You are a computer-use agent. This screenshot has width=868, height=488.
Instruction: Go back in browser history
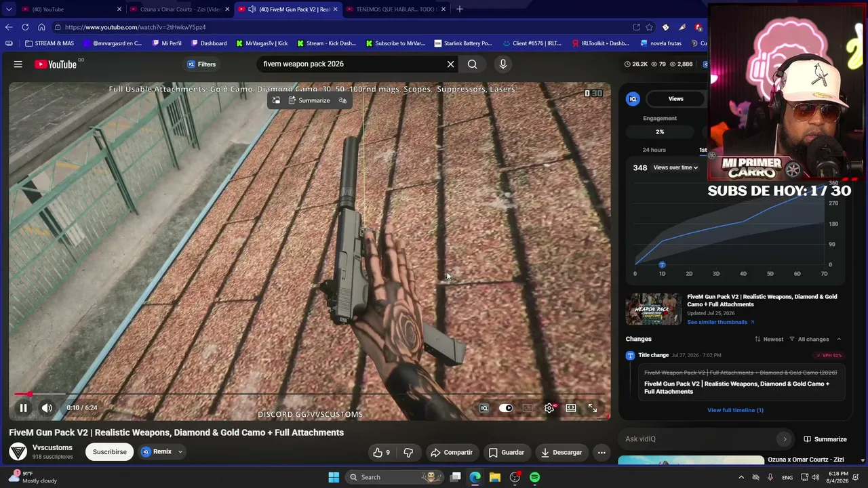[9, 27]
